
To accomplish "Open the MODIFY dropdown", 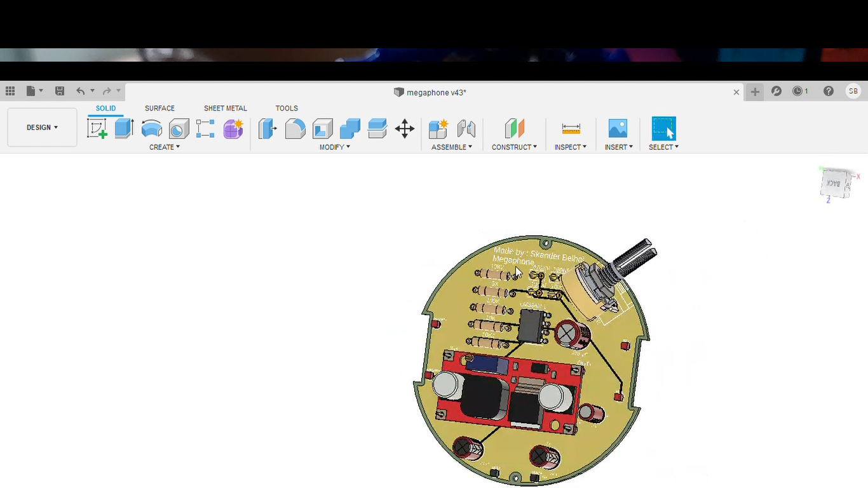I will [x=334, y=147].
